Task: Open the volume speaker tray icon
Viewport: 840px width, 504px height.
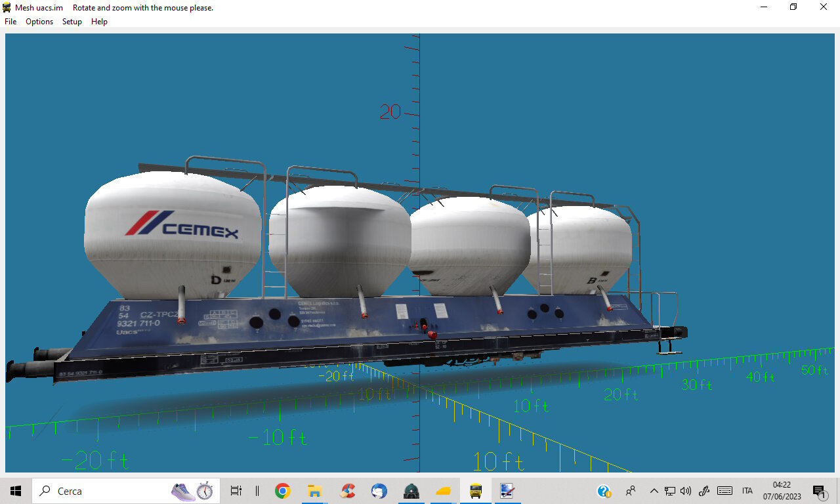Action: [x=686, y=491]
